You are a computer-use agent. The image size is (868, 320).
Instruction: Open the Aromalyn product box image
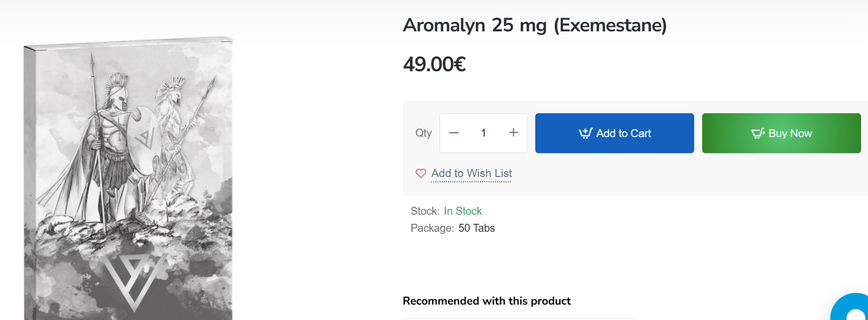[x=128, y=175]
